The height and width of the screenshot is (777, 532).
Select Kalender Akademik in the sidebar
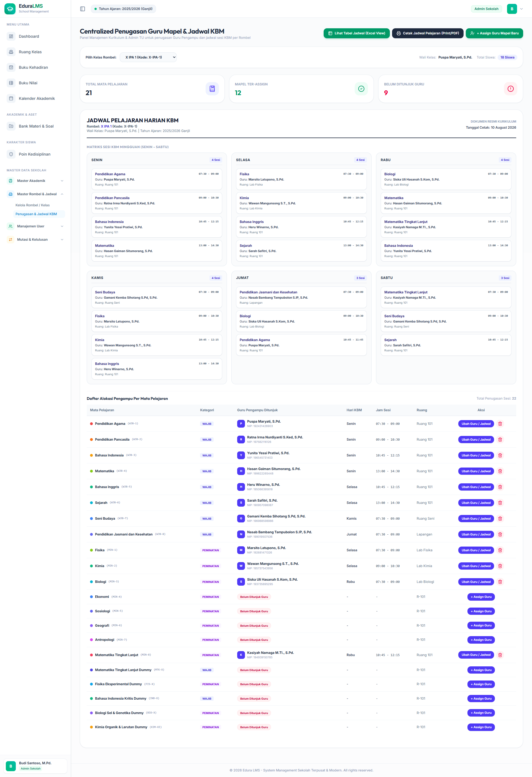coord(35,99)
